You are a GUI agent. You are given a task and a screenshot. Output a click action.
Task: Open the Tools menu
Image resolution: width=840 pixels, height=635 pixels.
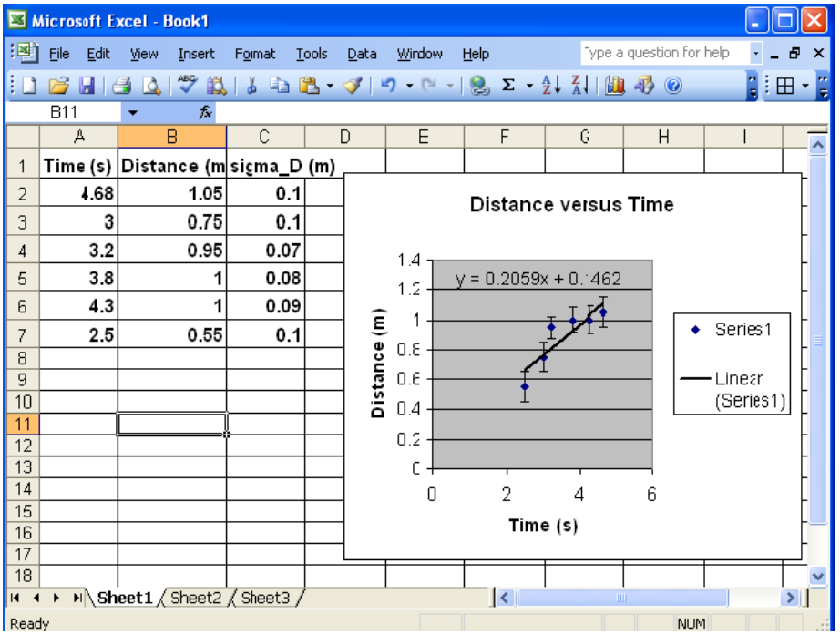tap(312, 54)
